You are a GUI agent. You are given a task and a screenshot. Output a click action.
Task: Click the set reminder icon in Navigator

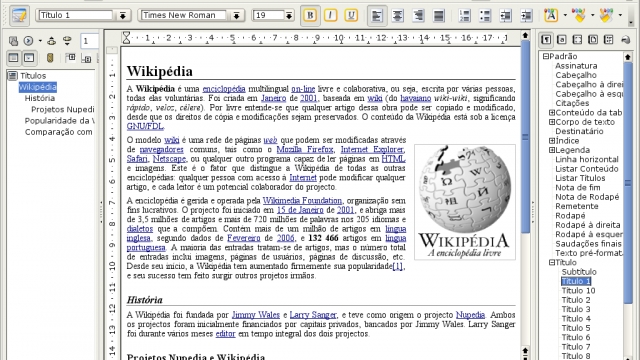tap(50, 58)
